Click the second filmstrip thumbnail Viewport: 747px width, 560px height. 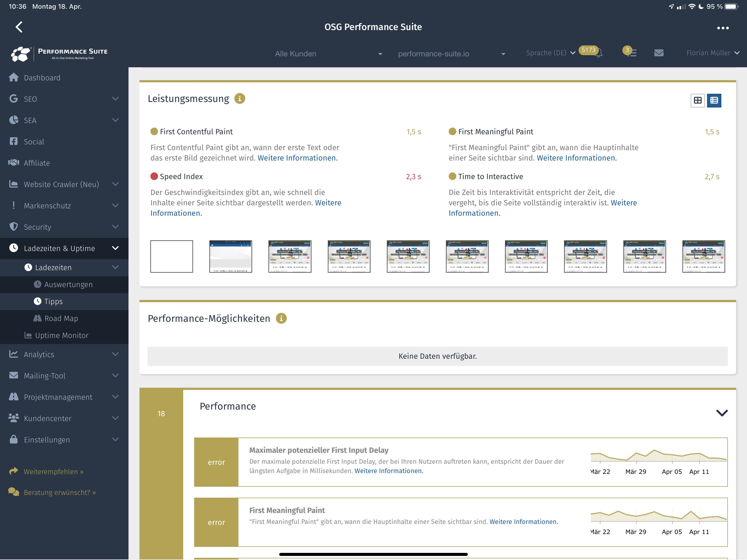pyautogui.click(x=231, y=256)
